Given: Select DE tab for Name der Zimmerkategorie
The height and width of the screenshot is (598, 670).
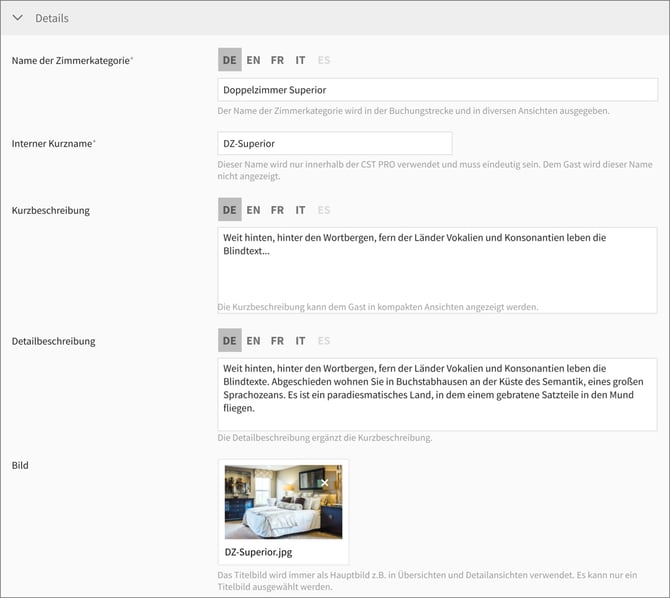Looking at the screenshot, I should pos(230,60).
